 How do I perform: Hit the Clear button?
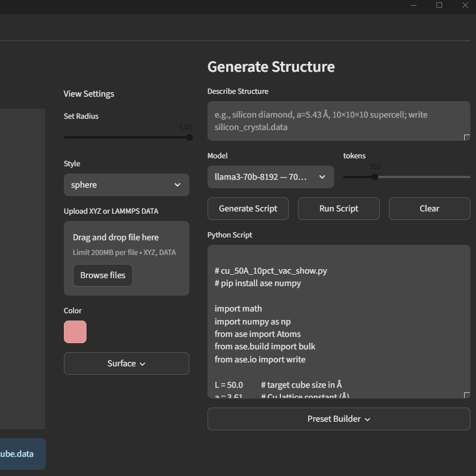click(429, 209)
